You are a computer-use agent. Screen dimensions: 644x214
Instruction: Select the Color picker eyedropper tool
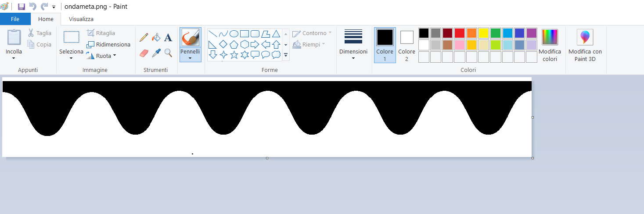tap(156, 53)
